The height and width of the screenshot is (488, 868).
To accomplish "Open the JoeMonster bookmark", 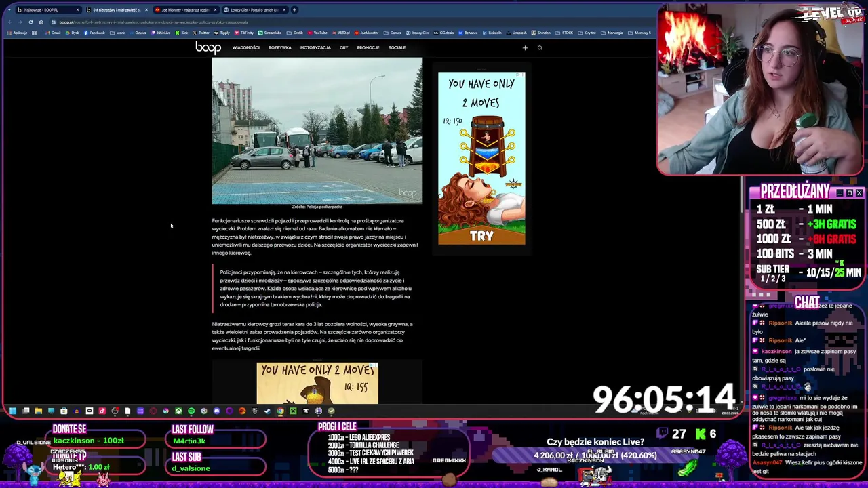I will [366, 33].
